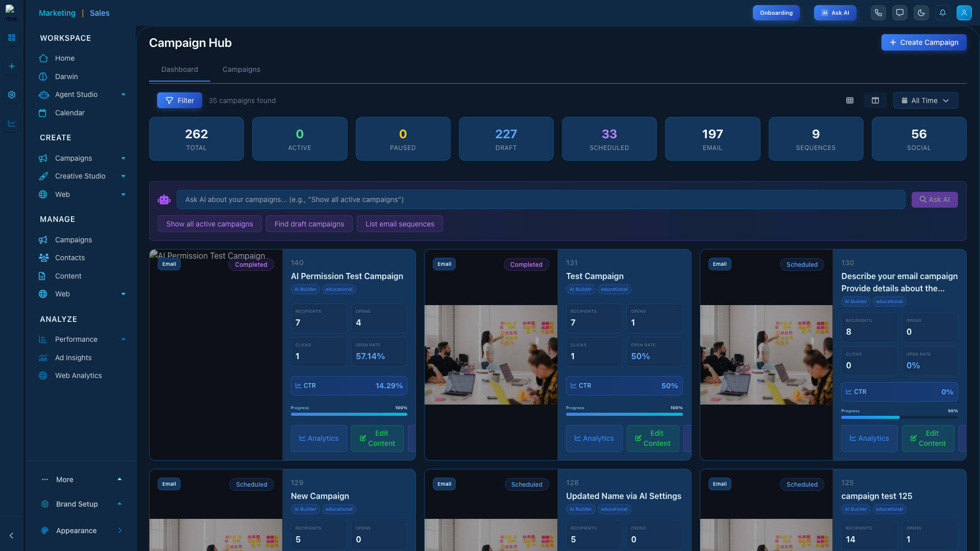
Task: Click the phone call icon in top bar
Action: (878, 13)
